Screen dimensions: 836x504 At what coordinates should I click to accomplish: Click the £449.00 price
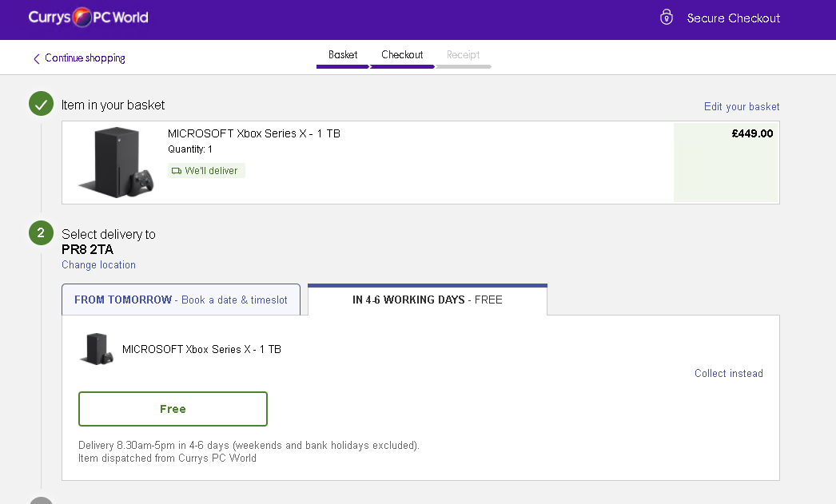752,133
